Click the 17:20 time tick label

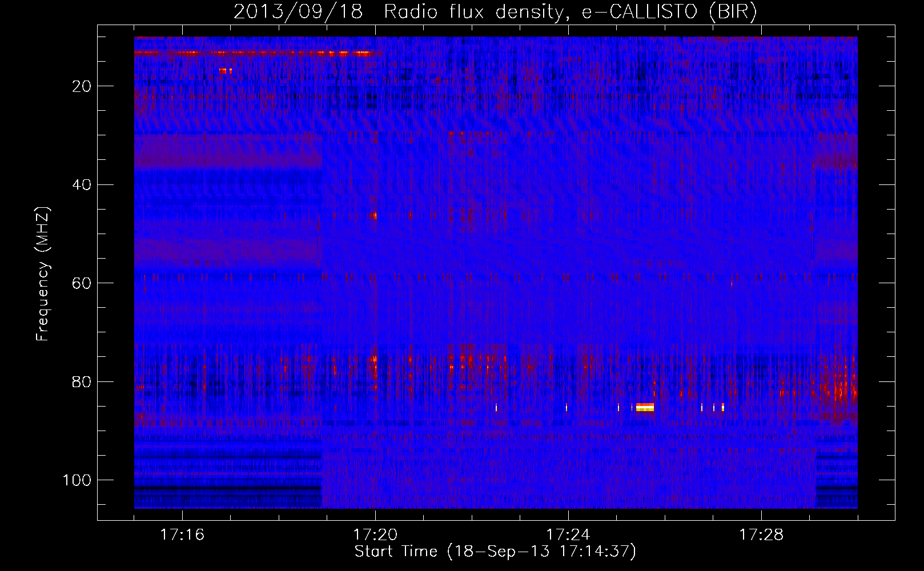[375, 535]
